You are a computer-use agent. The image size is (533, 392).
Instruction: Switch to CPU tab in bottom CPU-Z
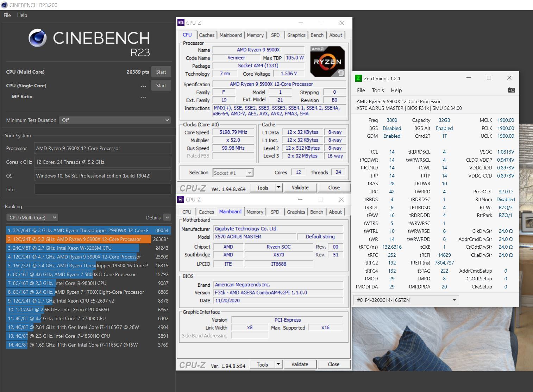point(187,212)
